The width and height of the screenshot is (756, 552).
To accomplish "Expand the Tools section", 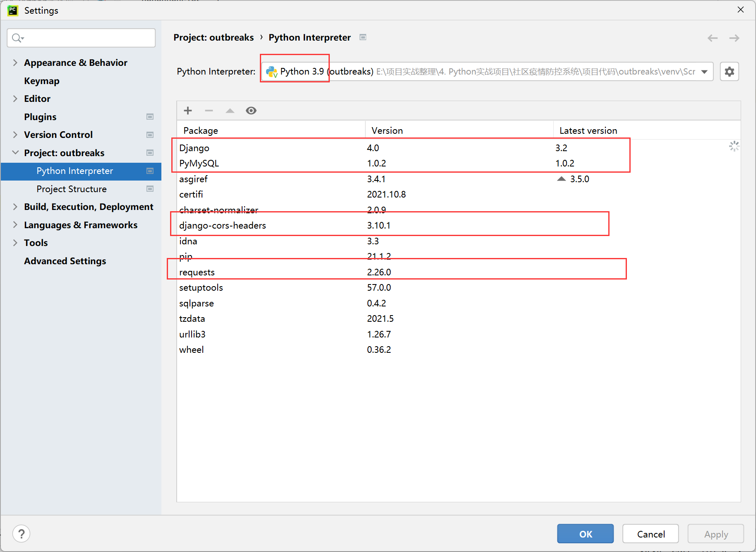I will click(15, 243).
